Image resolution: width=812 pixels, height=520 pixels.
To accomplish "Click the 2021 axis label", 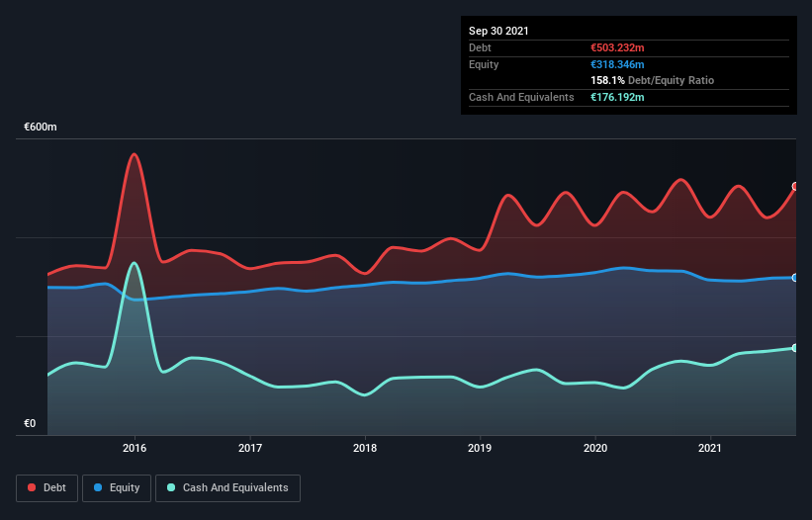I will [710, 448].
